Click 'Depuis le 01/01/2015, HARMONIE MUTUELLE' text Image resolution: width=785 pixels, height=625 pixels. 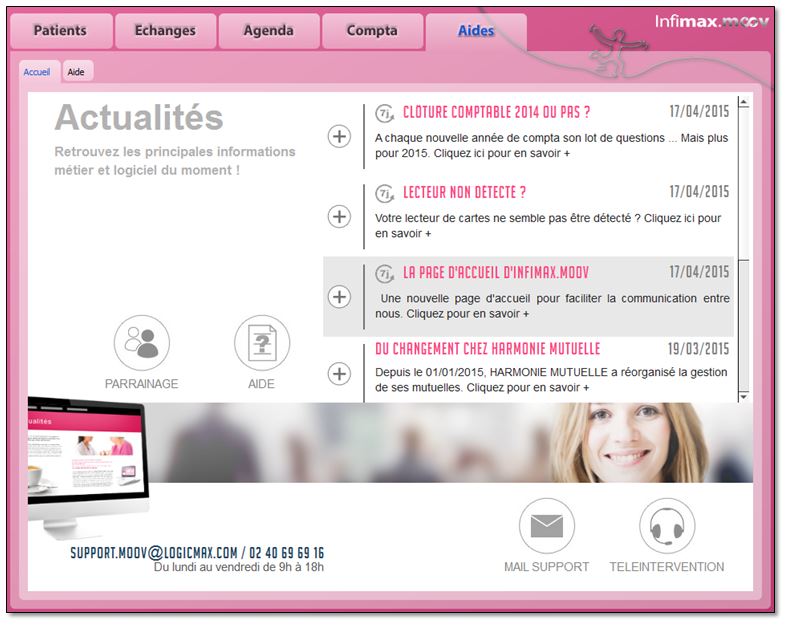pos(551,380)
